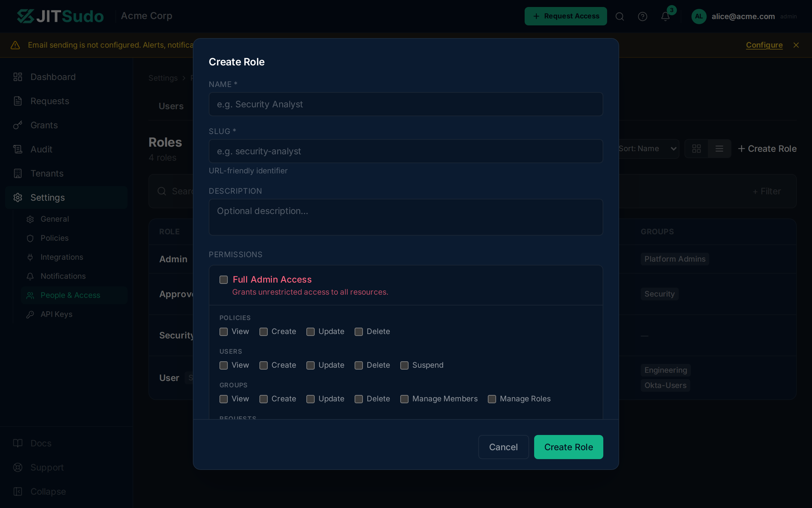Viewport: 812px width, 508px height.
Task: Enable Users Update permission
Action: 311,365
